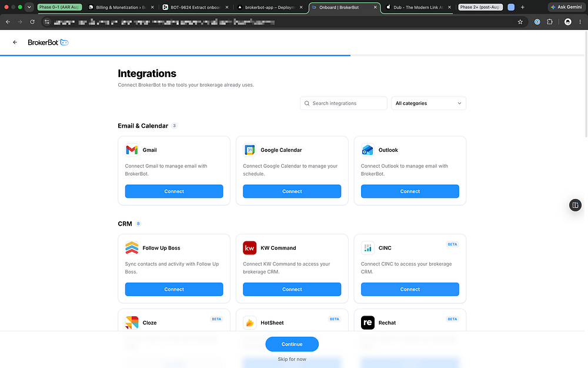
Task: View site information icon in address bar
Action: tap(47, 22)
